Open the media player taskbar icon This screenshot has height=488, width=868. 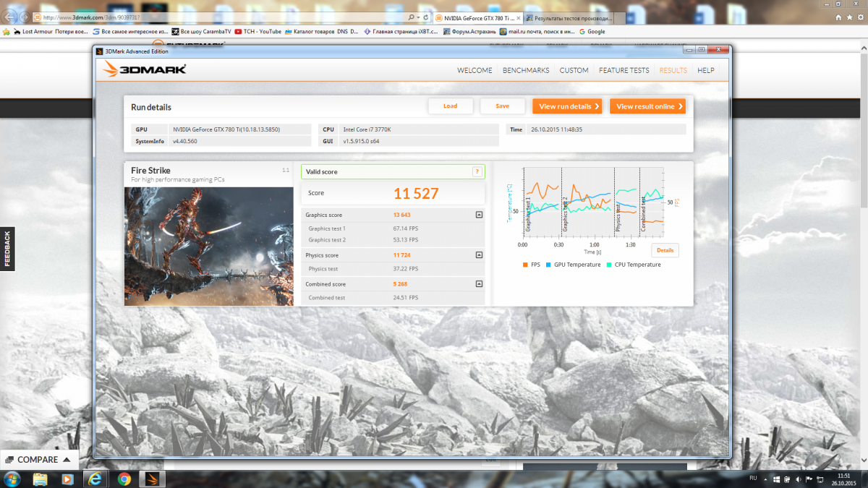67,479
